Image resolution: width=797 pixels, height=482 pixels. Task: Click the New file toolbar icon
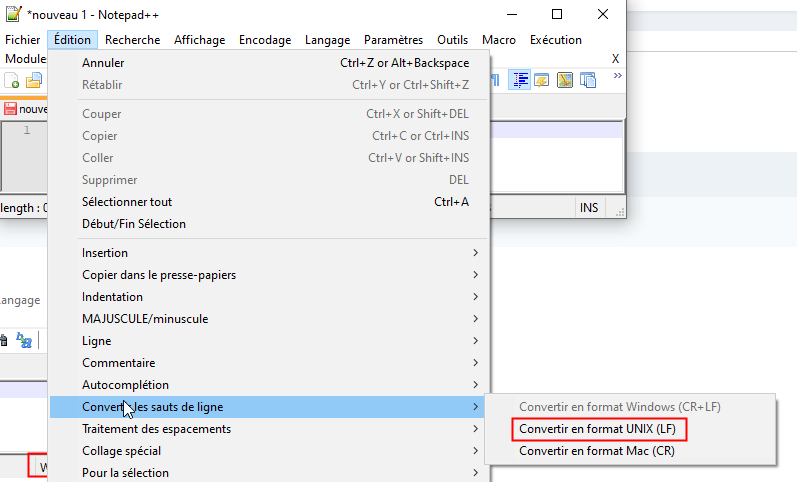12,80
